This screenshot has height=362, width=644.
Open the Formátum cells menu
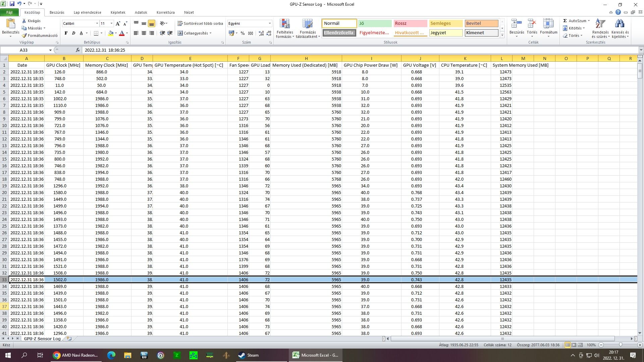coord(548,28)
